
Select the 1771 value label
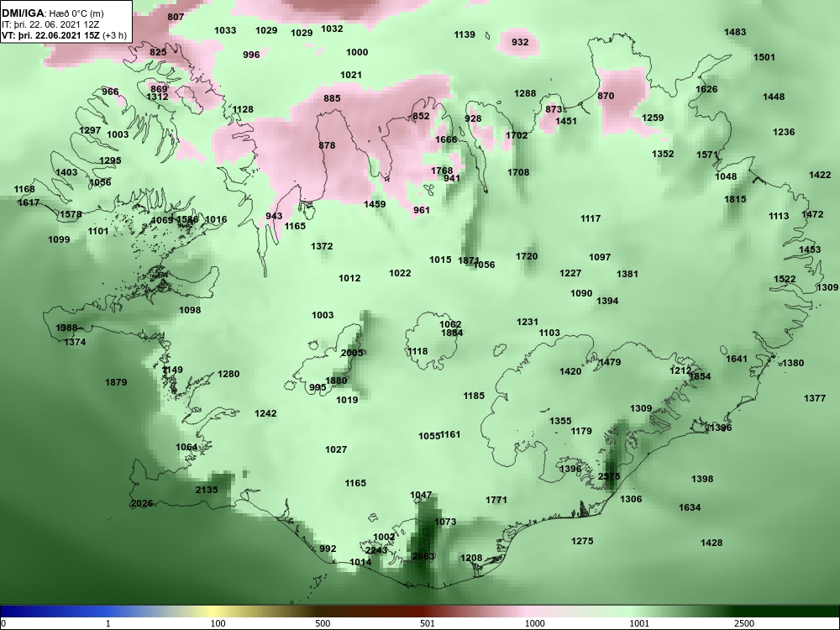[x=496, y=499]
